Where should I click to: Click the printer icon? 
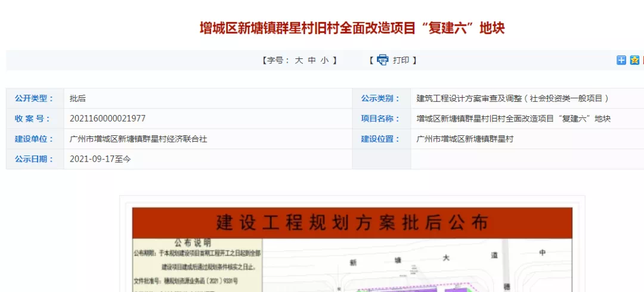(x=382, y=60)
